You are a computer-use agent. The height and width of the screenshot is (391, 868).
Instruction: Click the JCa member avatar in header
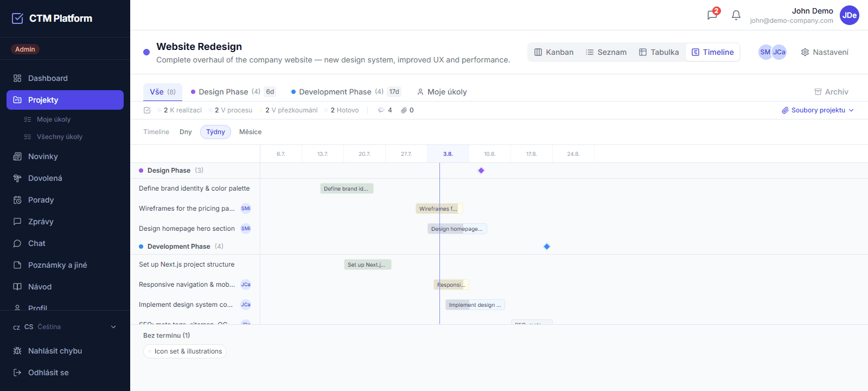point(779,52)
